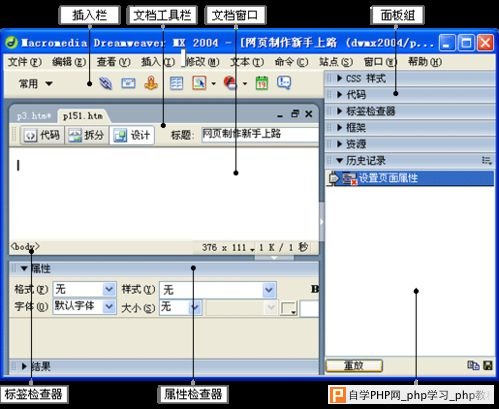
Task: Click save steps as command icon
Action: (x=488, y=366)
